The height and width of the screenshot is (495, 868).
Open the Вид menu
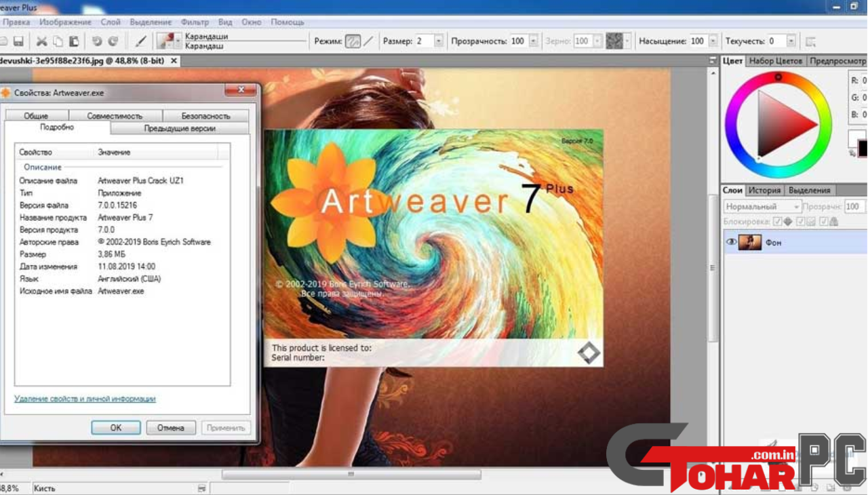click(225, 22)
